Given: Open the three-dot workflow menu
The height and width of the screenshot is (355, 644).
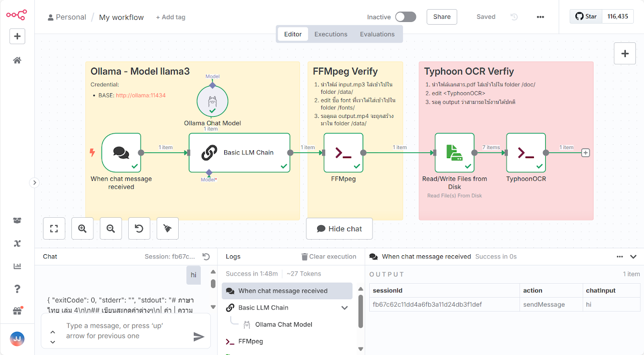Looking at the screenshot, I should click(540, 17).
